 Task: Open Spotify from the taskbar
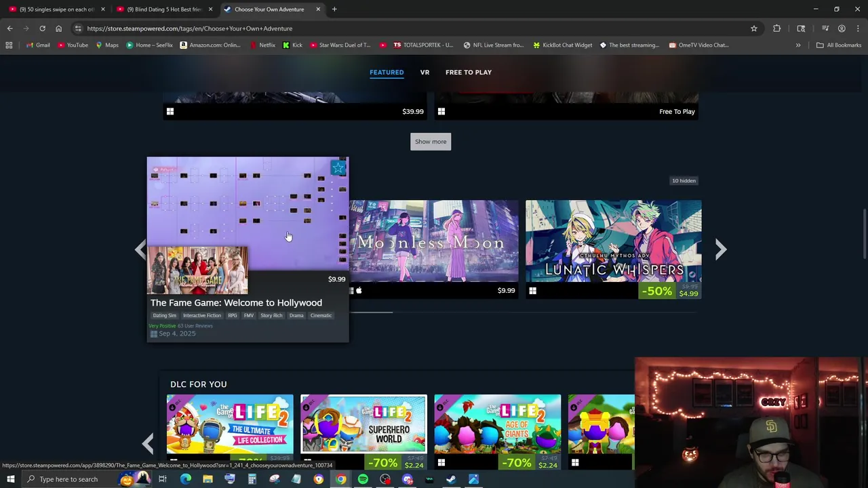363,479
